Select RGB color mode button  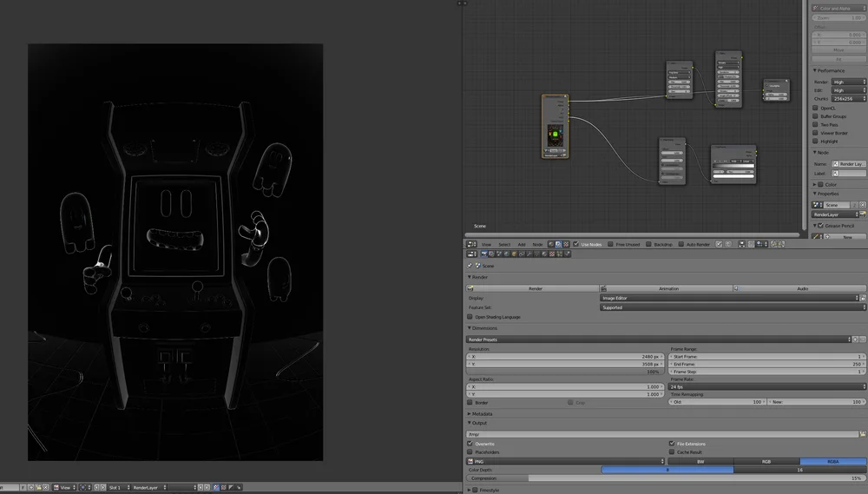point(766,461)
